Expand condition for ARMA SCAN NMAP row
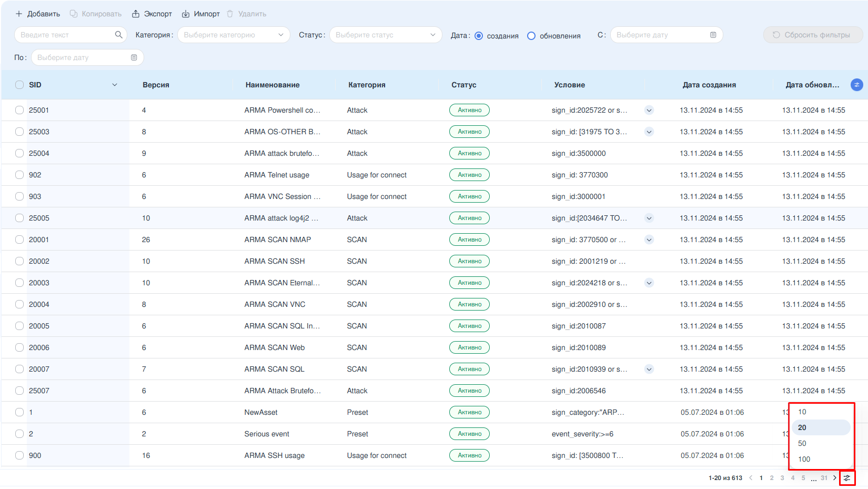The height and width of the screenshot is (489, 868). [x=649, y=239]
